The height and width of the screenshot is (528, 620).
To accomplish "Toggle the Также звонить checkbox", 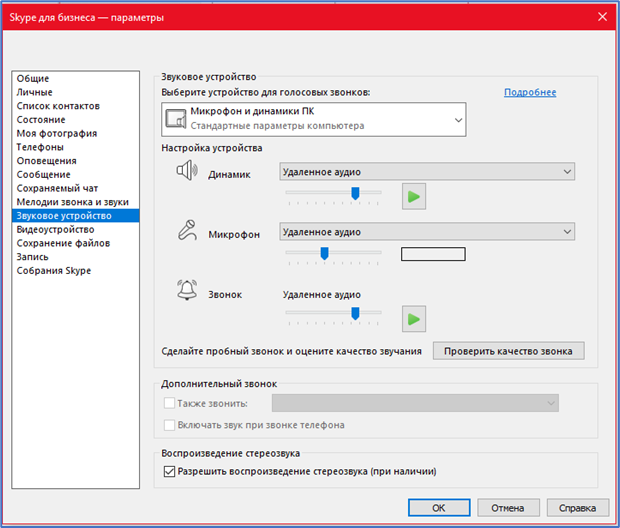I will (x=169, y=403).
